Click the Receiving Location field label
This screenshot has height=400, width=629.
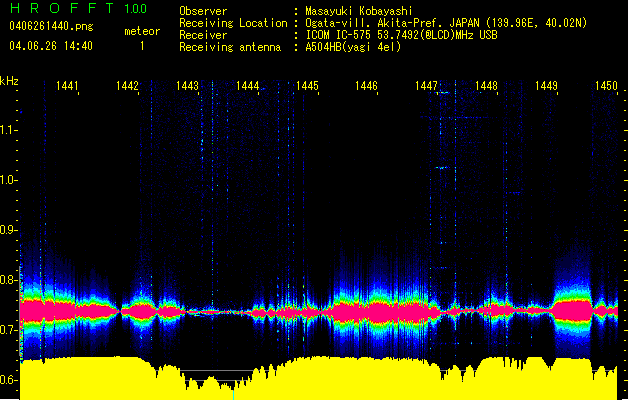coord(233,23)
